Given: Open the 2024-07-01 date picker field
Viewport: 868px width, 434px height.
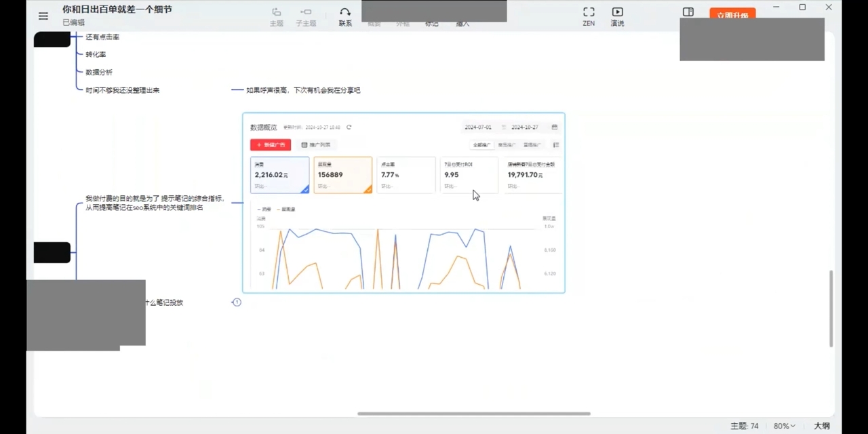Looking at the screenshot, I should pos(478,127).
